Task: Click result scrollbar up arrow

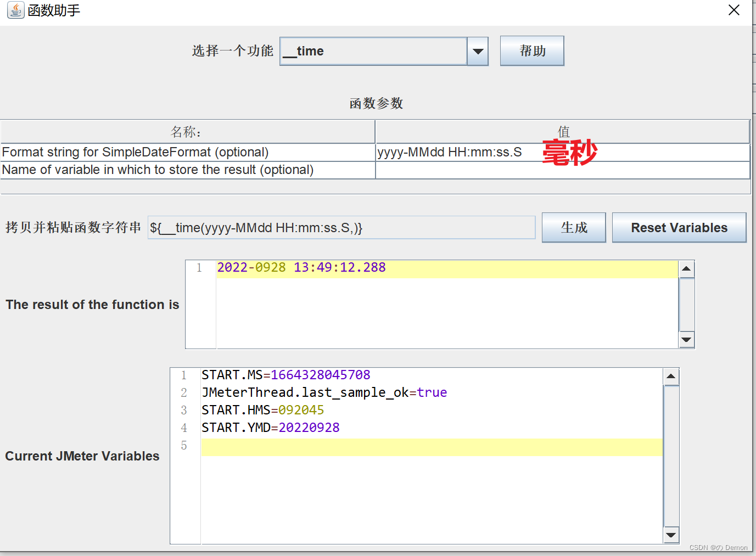Action: pyautogui.click(x=686, y=269)
